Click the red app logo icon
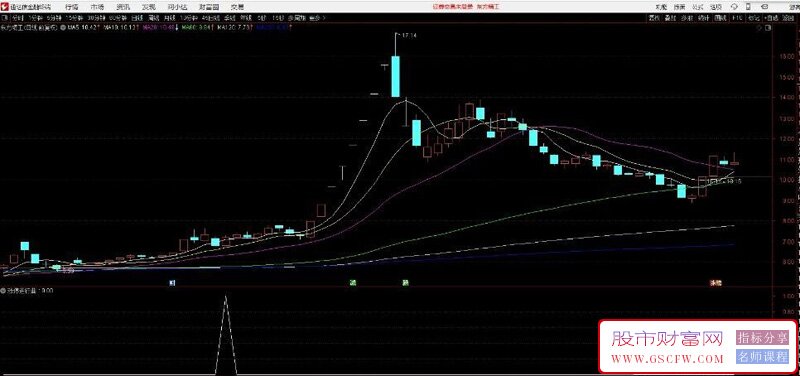The width and height of the screenshot is (800, 376). [5, 7]
